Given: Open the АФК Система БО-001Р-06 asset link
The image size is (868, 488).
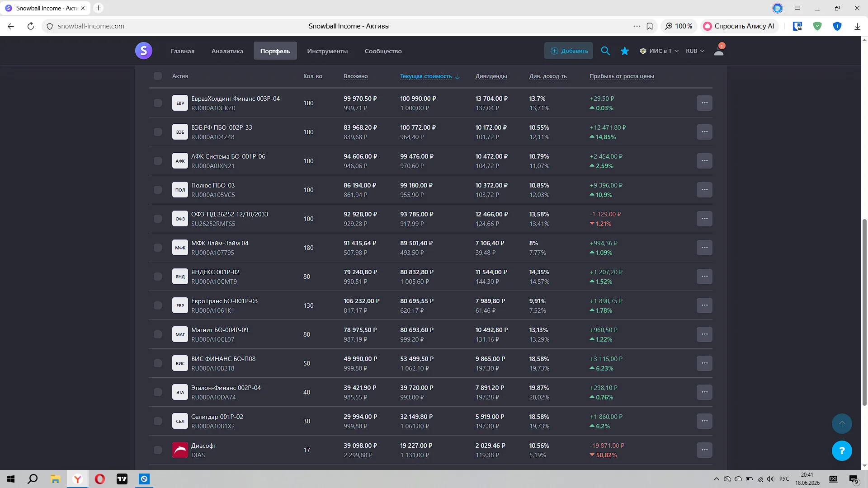Looking at the screenshot, I should pyautogui.click(x=228, y=156).
